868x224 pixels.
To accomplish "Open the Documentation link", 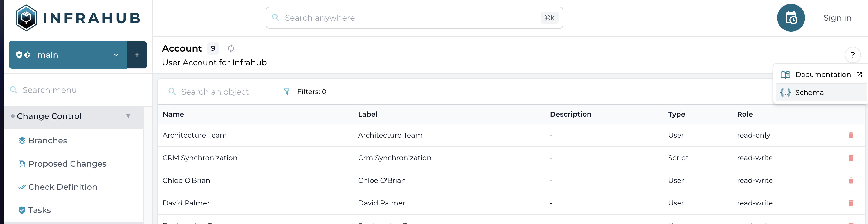I will tap(822, 75).
